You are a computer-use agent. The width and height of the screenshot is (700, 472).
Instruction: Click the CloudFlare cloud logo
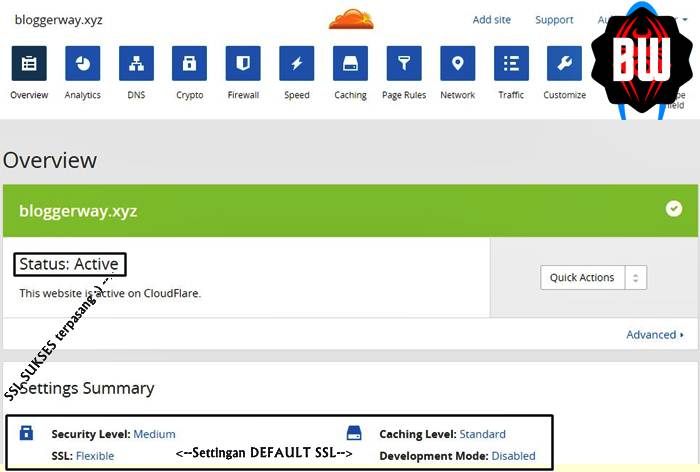tap(351, 19)
